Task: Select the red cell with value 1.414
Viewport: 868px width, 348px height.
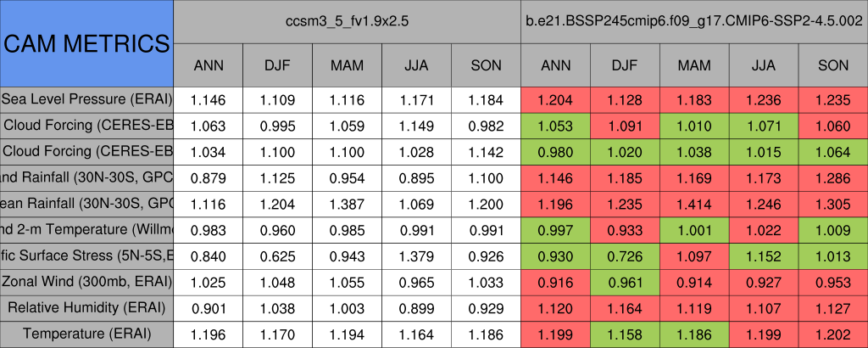Action: [x=694, y=204]
